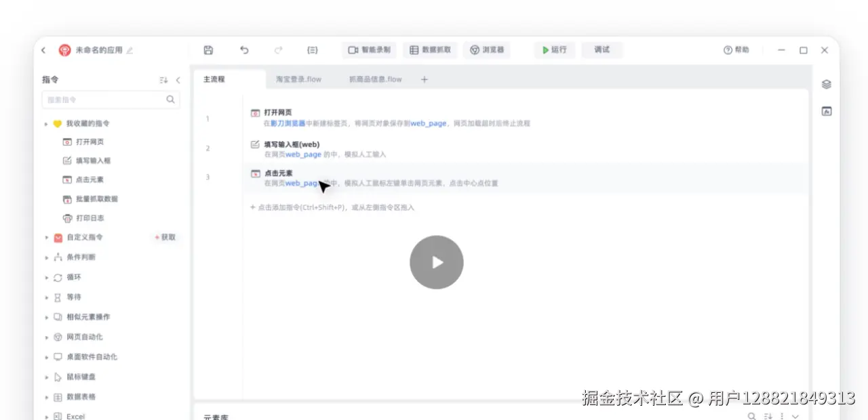Add a new flow tab with plus
Screen dimensions: 868x420
pos(425,79)
